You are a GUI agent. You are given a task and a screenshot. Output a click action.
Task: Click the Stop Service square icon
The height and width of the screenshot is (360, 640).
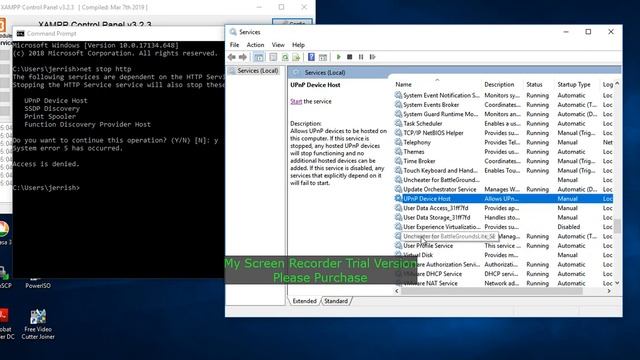pyautogui.click(x=349, y=57)
